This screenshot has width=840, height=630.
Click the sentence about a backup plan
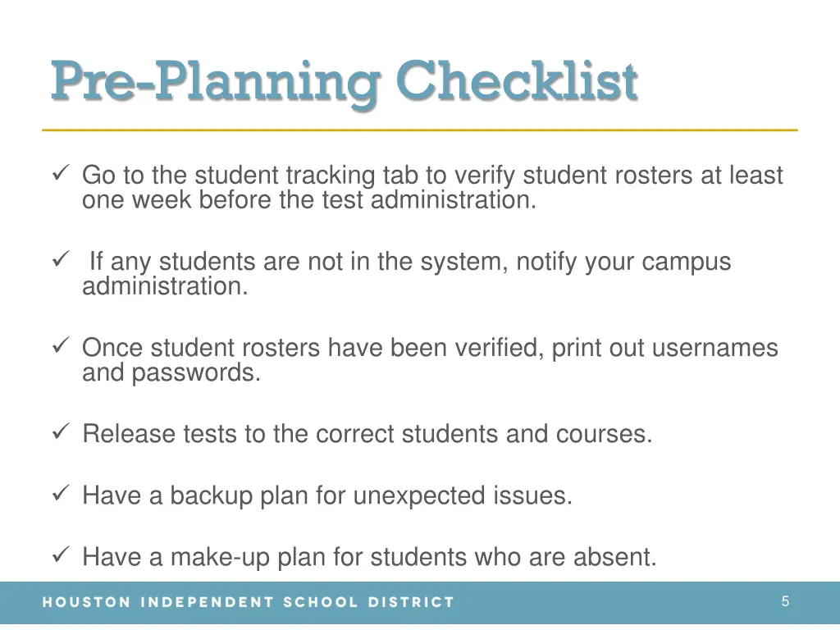pyautogui.click(x=327, y=495)
